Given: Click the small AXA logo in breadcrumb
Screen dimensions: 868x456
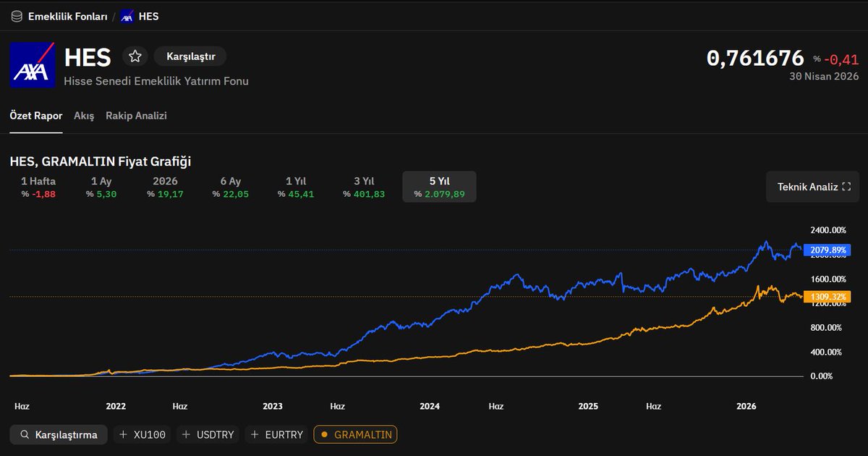Looking at the screenshot, I should (127, 16).
